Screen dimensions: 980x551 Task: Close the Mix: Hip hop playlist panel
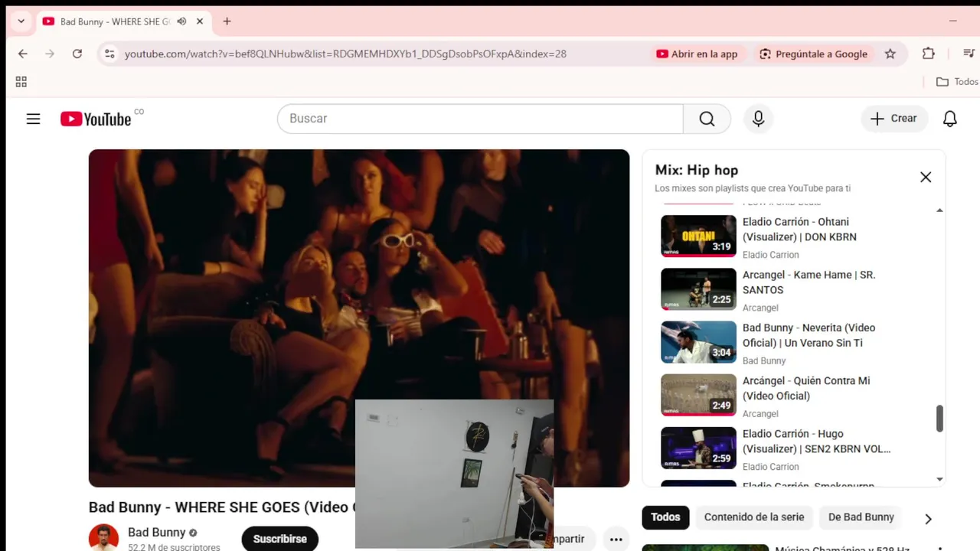tap(926, 177)
